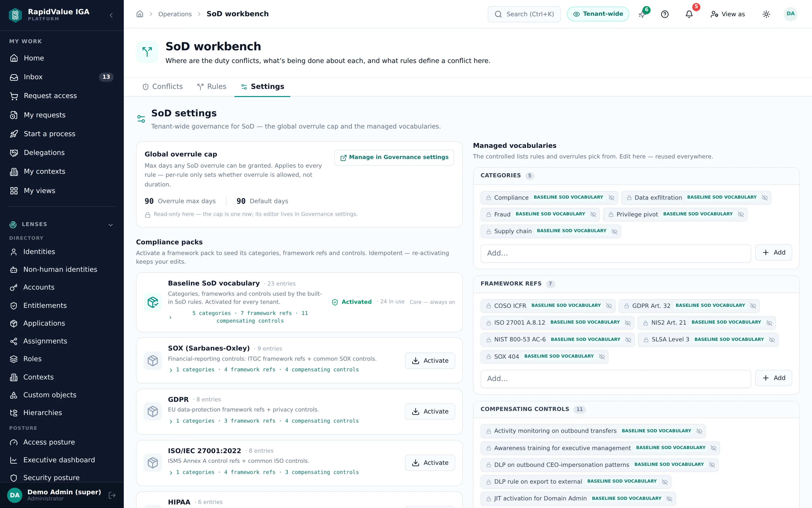Open the sparkle assistant icon with 6 badge
The width and height of the screenshot is (812, 508).
coord(642,14)
